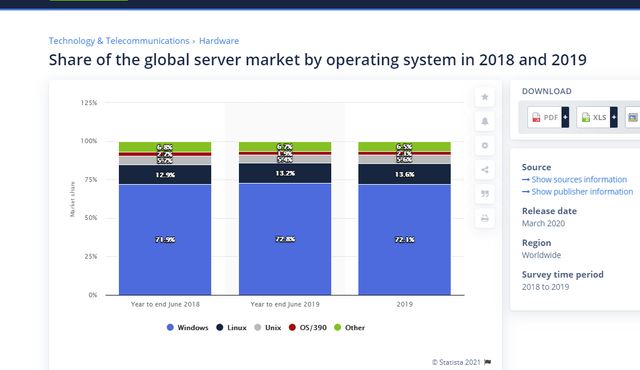Viewport: 640px width, 370px height.
Task: Click the bell notification icon beside chart
Action: click(484, 121)
